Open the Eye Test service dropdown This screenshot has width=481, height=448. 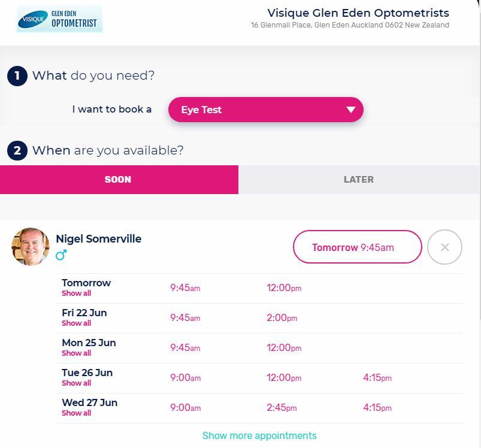pos(265,110)
